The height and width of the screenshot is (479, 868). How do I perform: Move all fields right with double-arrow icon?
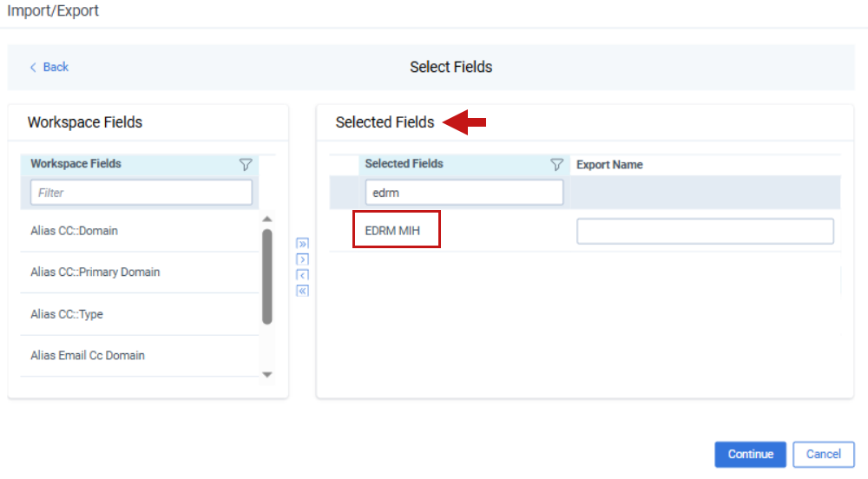point(302,243)
